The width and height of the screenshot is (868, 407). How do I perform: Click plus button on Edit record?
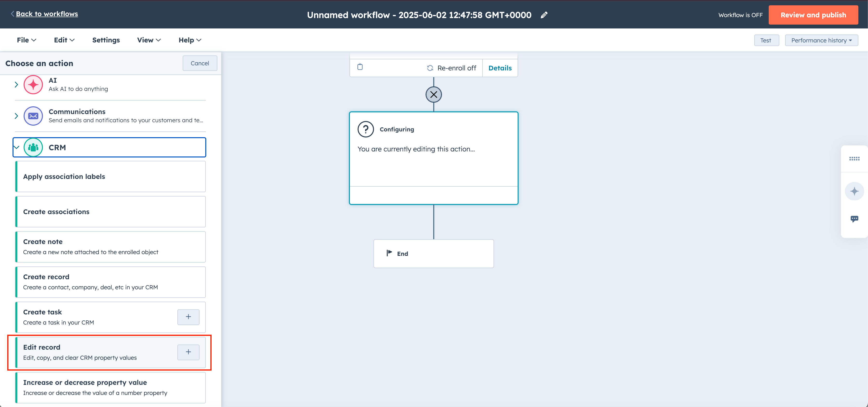pos(188,352)
